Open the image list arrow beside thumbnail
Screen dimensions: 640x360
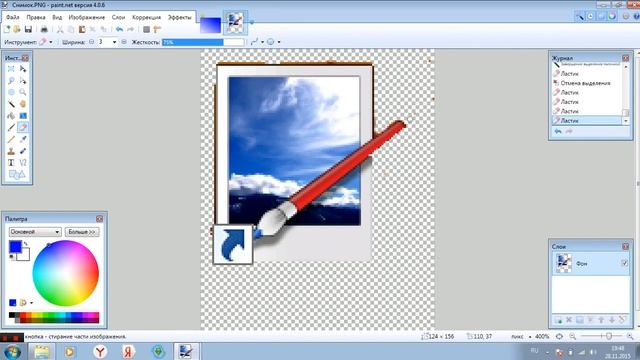(251, 22)
